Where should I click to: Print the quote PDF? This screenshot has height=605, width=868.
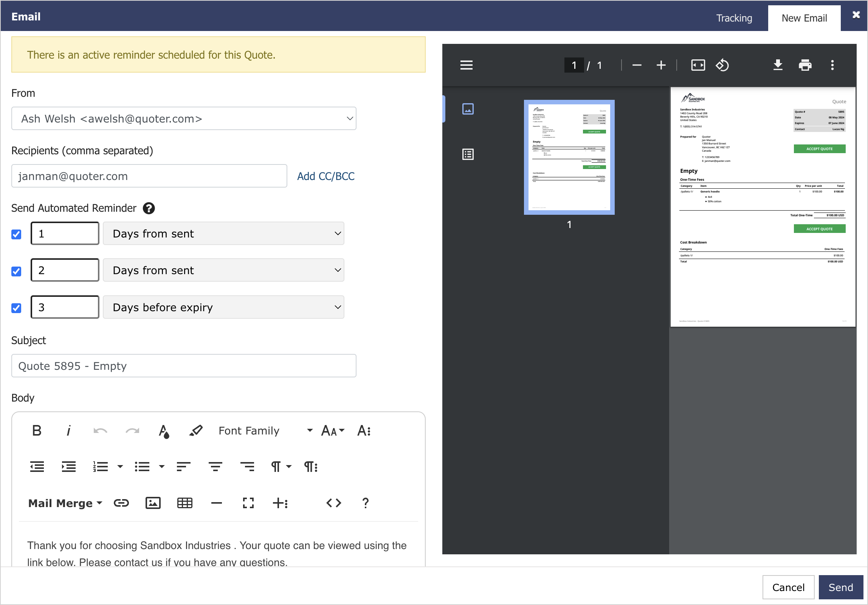805,65
